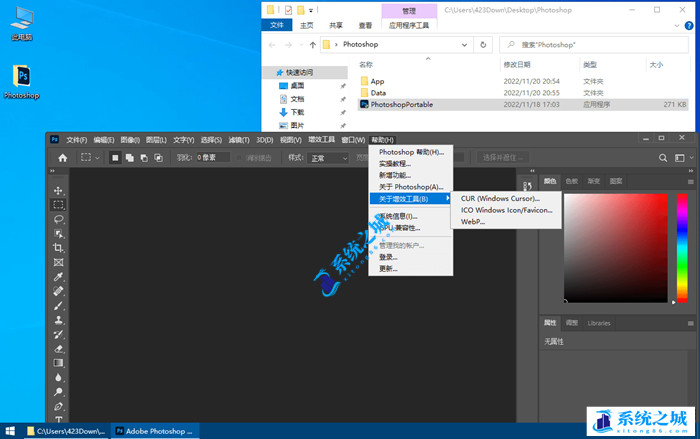Viewport: 700px width, 439px height.
Task: Collapse right panels with double arrow
Action: tap(691, 171)
